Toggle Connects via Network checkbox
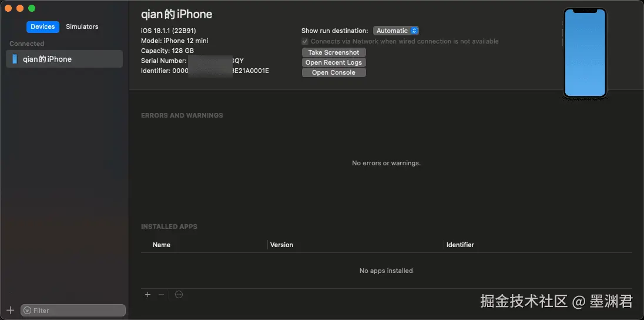This screenshot has height=320, width=644. click(x=305, y=41)
